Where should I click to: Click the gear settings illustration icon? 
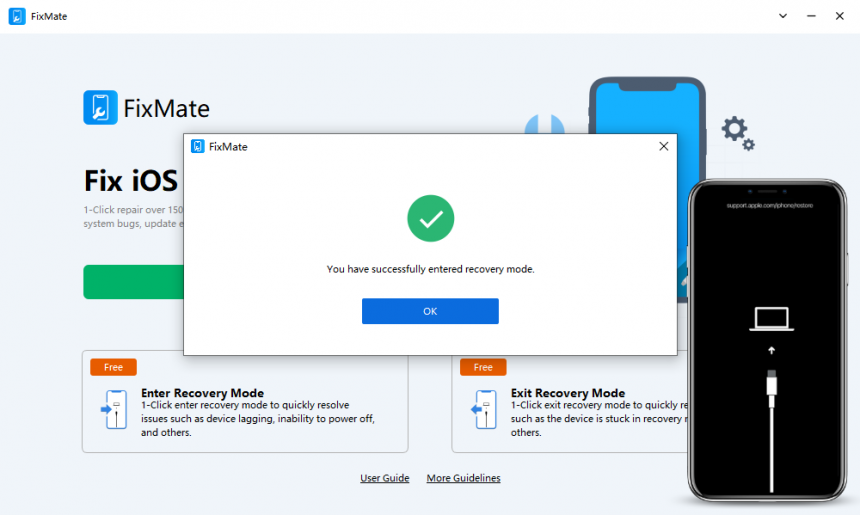pyautogui.click(x=738, y=133)
